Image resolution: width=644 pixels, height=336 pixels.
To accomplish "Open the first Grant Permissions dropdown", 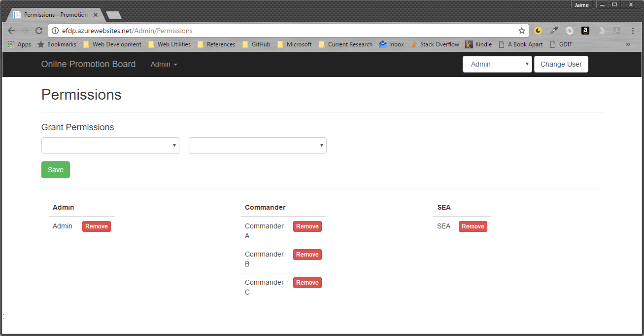I will [110, 146].
